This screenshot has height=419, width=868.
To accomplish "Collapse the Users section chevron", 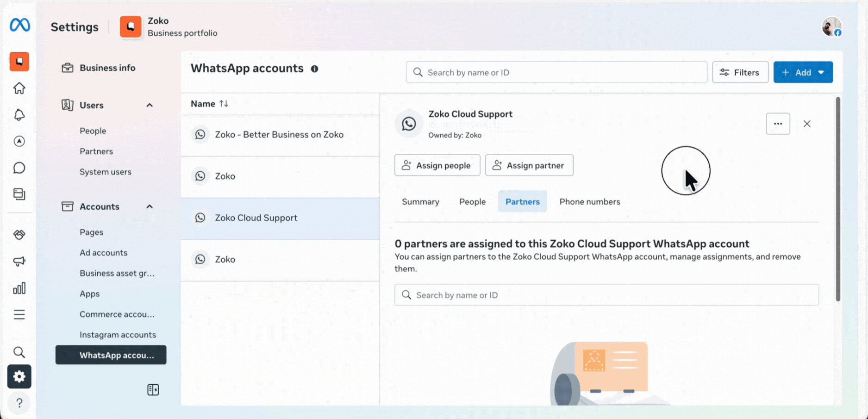I will tap(150, 105).
